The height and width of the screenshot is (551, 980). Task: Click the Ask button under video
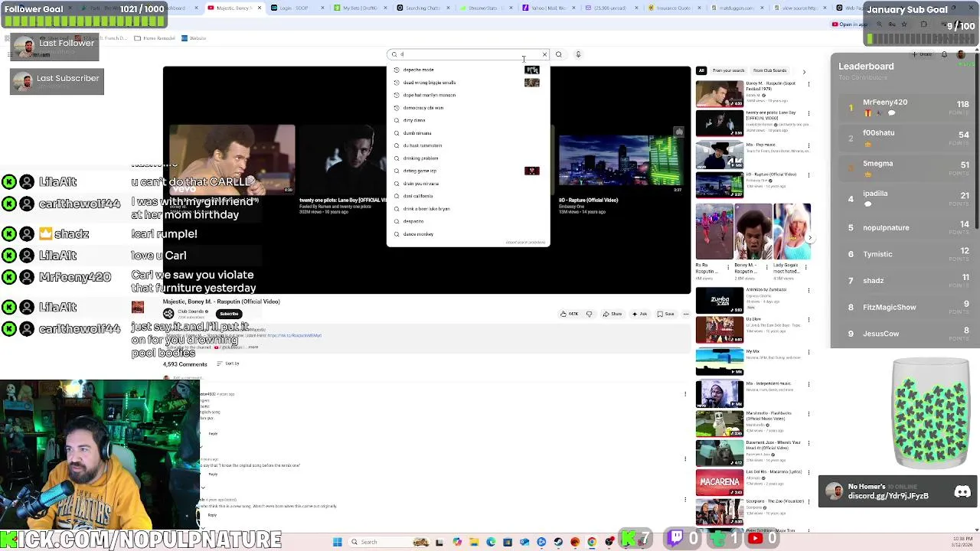[639, 314]
